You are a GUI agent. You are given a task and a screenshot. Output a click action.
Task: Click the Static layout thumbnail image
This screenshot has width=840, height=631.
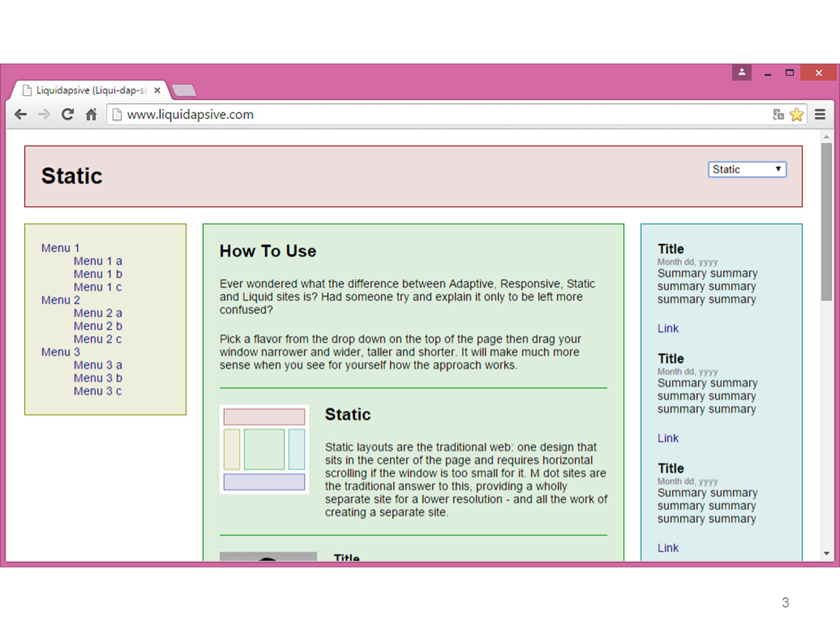click(264, 449)
